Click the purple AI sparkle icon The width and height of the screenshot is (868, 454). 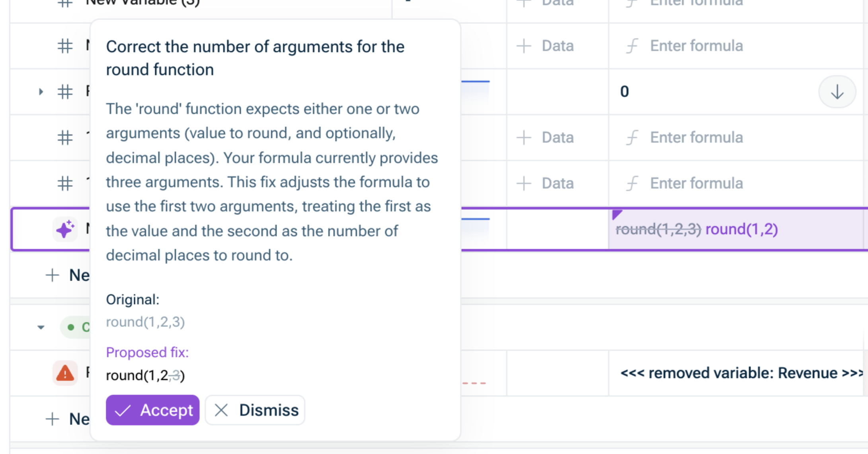[x=65, y=229]
